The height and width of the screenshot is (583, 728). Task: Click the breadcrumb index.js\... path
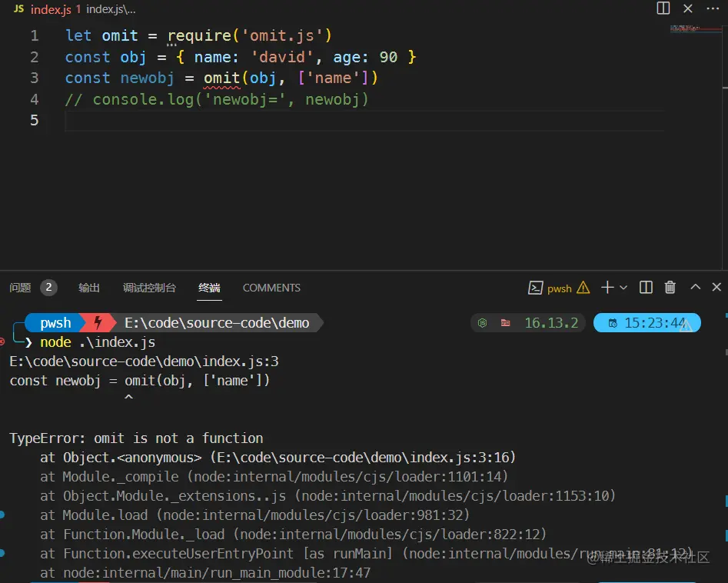(x=111, y=9)
